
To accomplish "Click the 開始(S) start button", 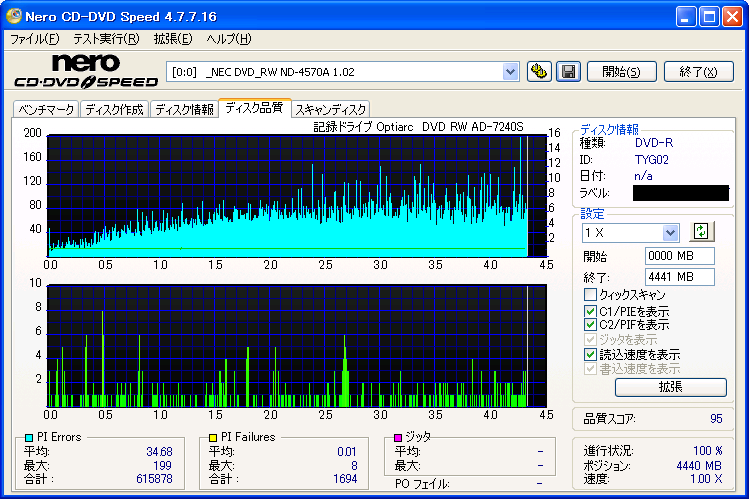I will (621, 72).
